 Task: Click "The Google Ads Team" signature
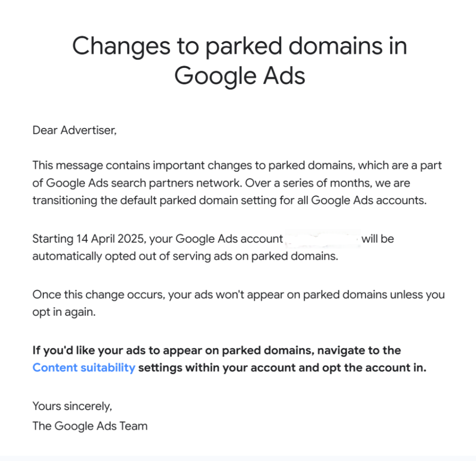pos(90,426)
